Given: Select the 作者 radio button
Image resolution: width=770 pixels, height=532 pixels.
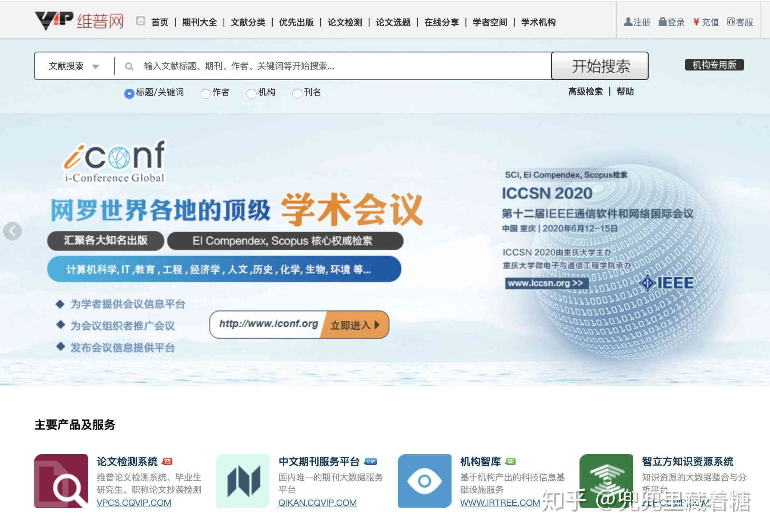Looking at the screenshot, I should (x=205, y=93).
